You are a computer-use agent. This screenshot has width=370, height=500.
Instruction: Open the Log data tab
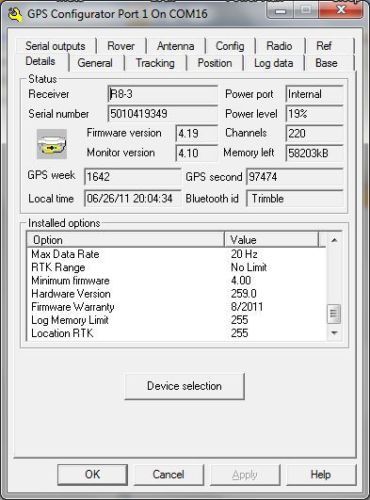[x=274, y=63]
